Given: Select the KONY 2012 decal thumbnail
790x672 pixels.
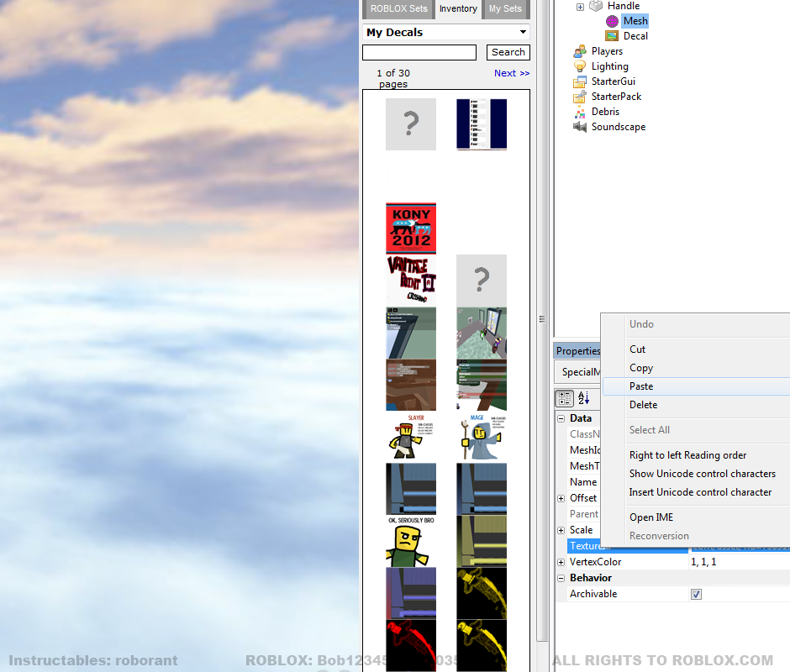Looking at the screenshot, I should 411,228.
